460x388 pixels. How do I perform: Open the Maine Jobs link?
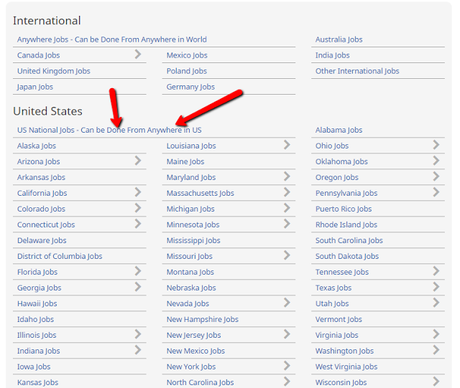[185, 162]
